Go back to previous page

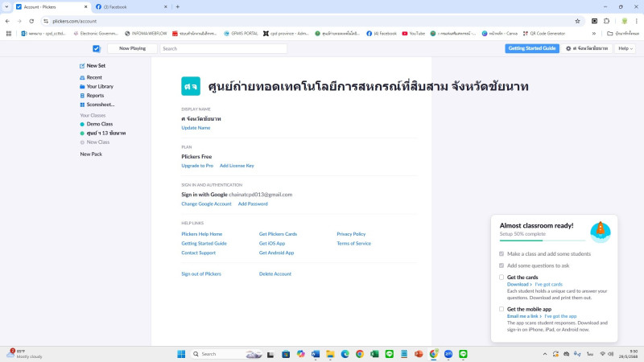[x=7, y=21]
